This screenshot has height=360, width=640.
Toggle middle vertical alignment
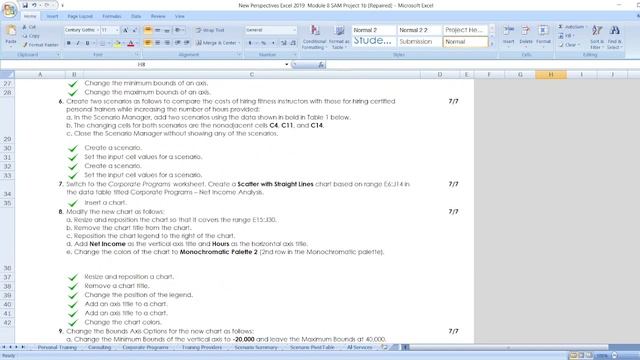(x=158, y=30)
